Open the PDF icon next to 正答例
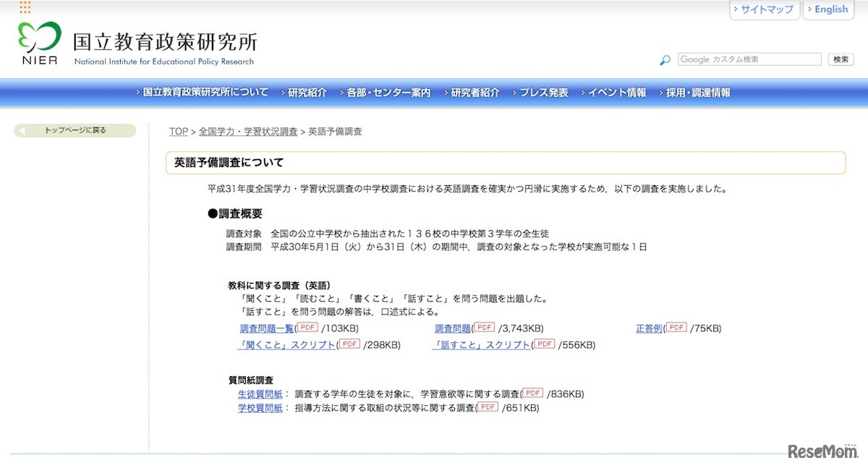The width and height of the screenshot is (868, 468). click(676, 328)
